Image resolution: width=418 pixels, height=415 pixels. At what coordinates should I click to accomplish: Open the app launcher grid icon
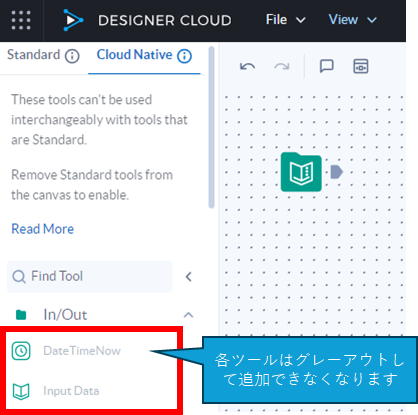pos(21,20)
